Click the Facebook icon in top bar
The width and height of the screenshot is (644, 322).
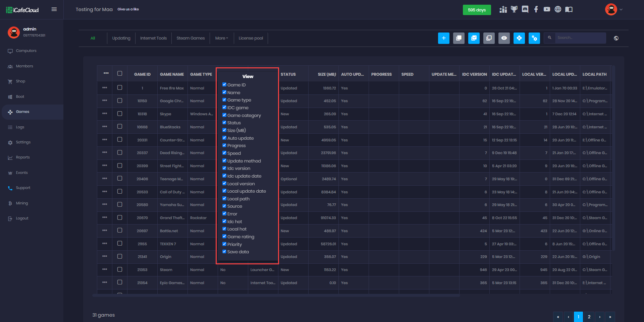536,9
